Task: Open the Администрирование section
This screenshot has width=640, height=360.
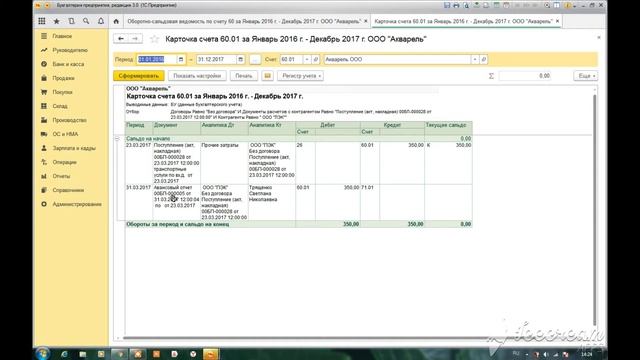Action: 77,204
